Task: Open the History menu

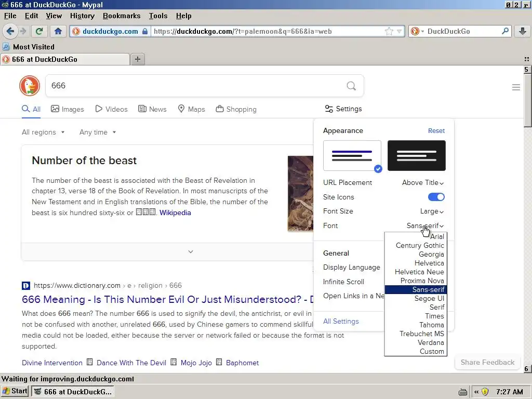Action: pyautogui.click(x=82, y=16)
